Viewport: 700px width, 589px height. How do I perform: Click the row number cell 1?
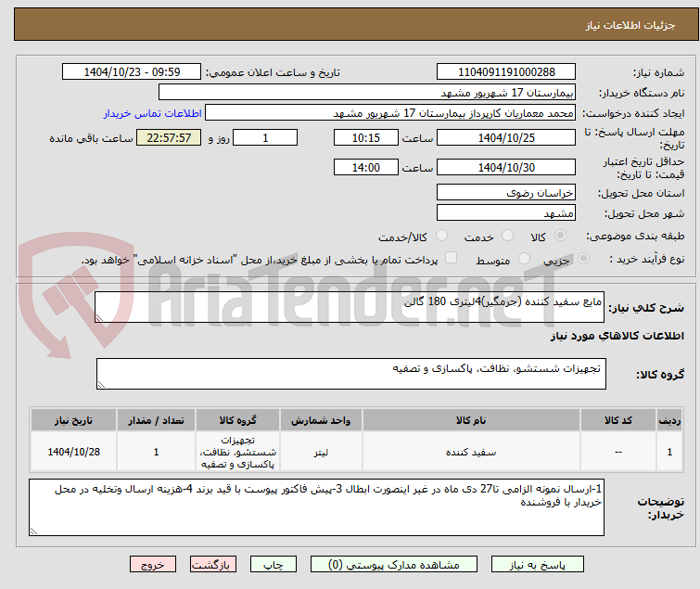point(669,452)
